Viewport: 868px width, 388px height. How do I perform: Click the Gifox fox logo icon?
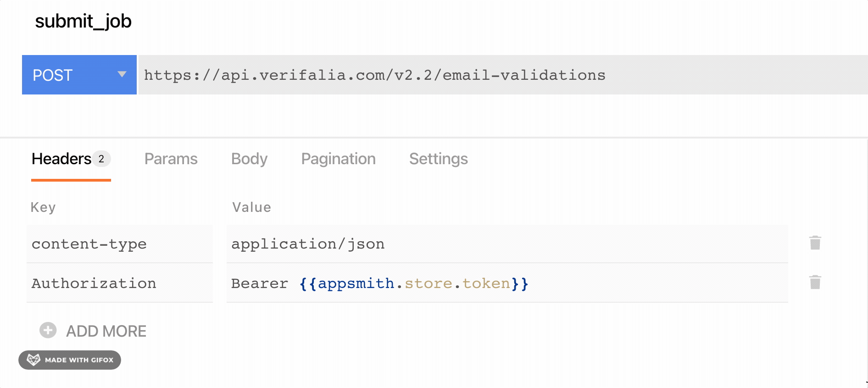33,360
